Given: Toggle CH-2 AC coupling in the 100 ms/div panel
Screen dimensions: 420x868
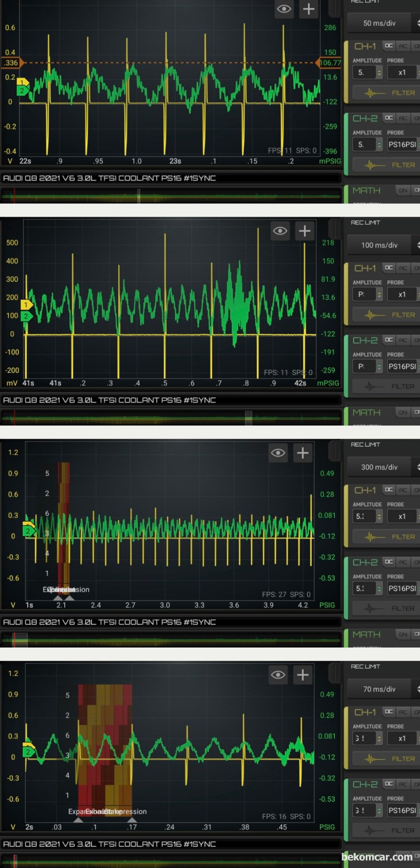Looking at the screenshot, I should click(x=403, y=340).
